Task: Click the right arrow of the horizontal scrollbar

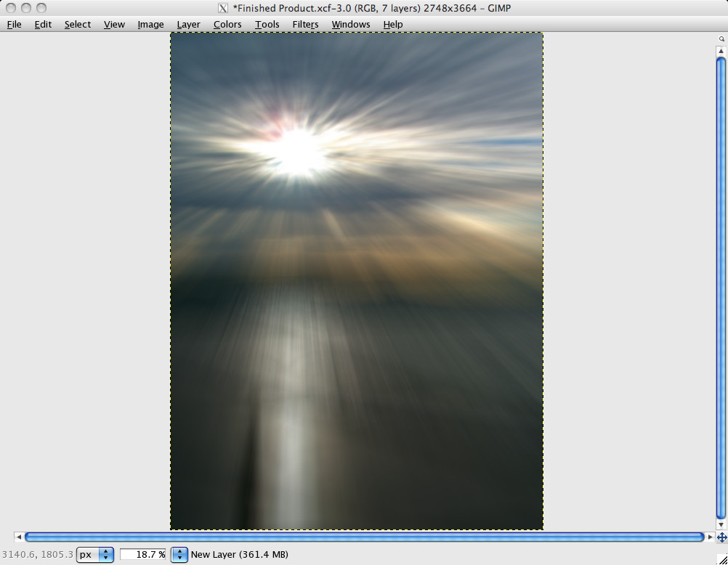Action: (x=710, y=537)
